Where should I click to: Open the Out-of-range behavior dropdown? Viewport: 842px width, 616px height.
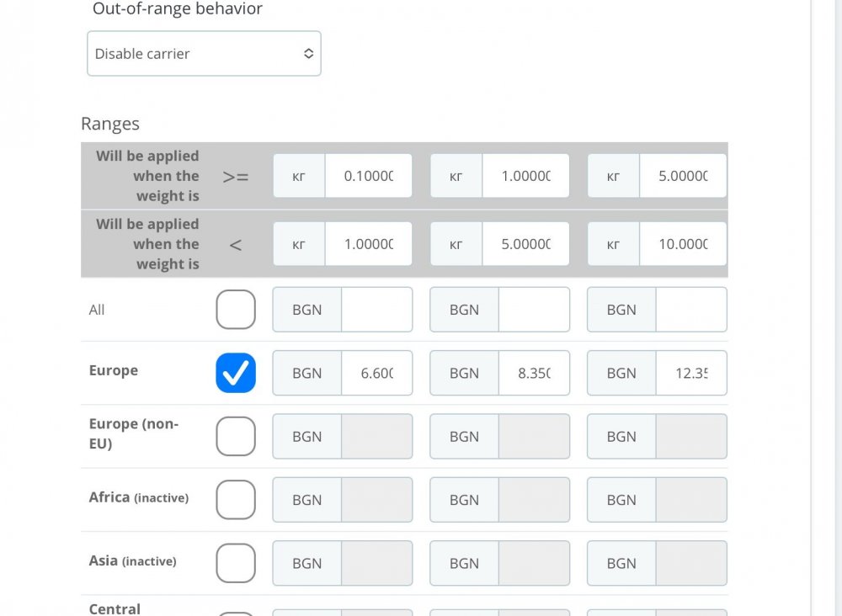[x=204, y=54]
